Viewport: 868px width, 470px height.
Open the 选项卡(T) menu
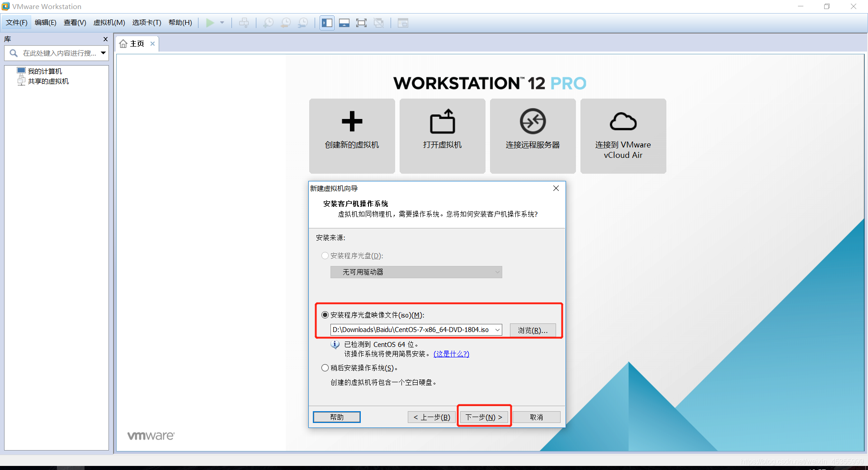point(147,23)
